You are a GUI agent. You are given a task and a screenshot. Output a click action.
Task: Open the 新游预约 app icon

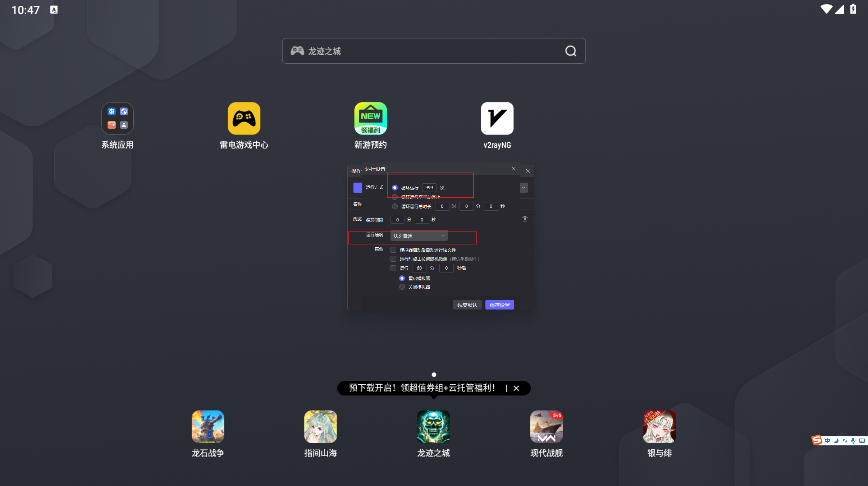coord(370,118)
